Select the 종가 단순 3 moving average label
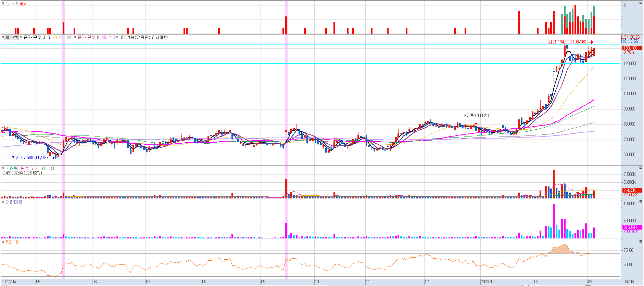 34,37
